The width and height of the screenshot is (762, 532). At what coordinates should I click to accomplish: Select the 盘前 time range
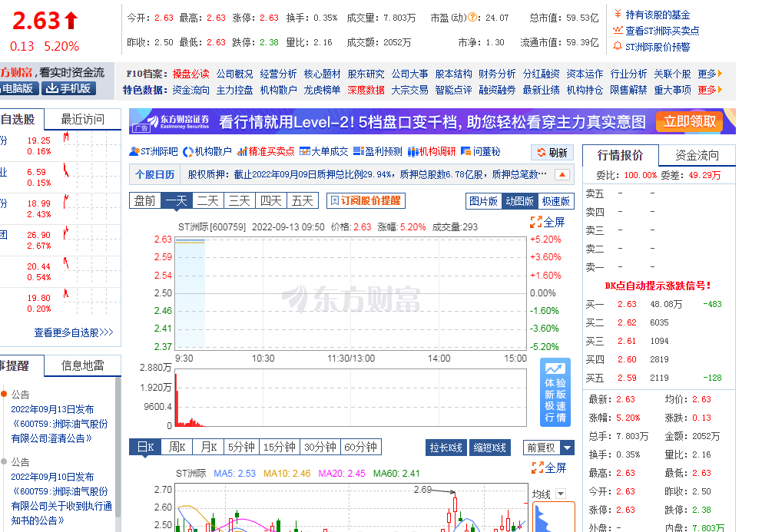coord(145,200)
